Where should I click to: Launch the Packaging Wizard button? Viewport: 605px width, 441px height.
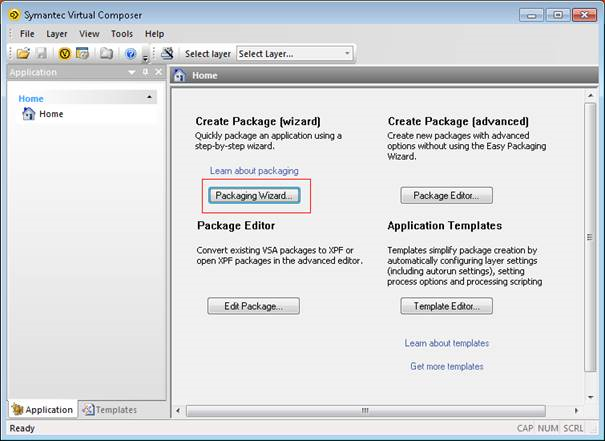tap(254, 196)
